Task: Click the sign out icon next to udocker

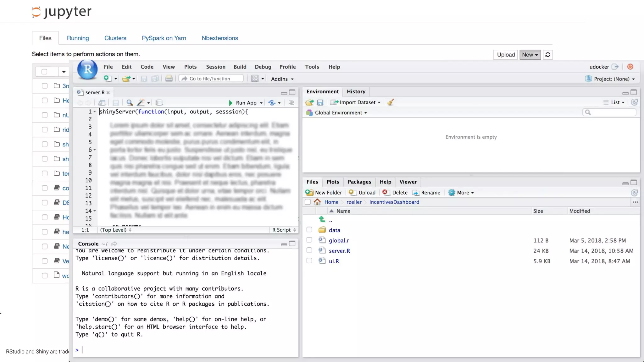Action: 615,67
